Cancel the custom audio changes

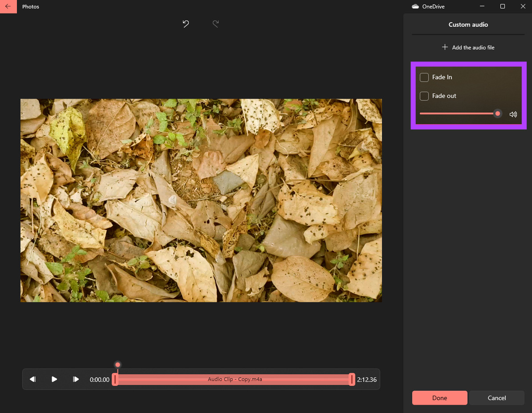click(496, 398)
